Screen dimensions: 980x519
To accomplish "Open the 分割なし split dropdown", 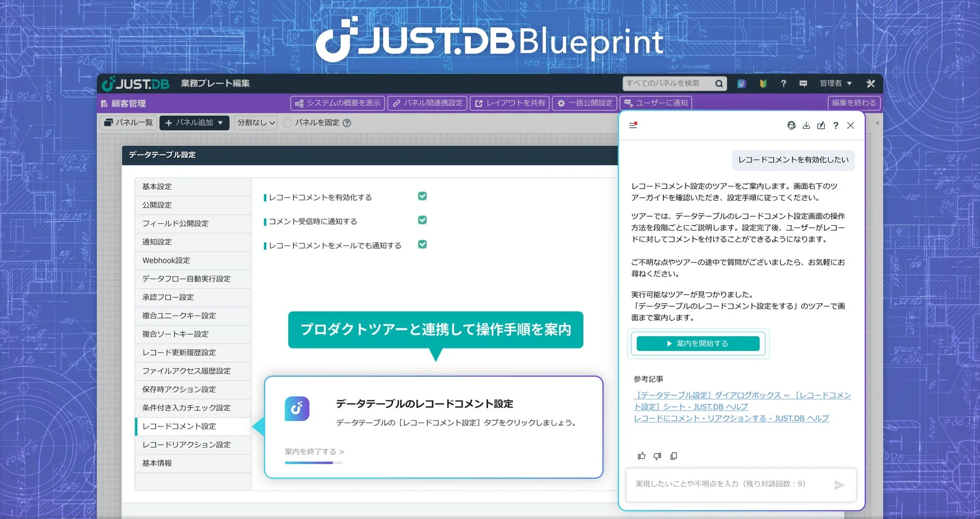I will click(x=256, y=123).
